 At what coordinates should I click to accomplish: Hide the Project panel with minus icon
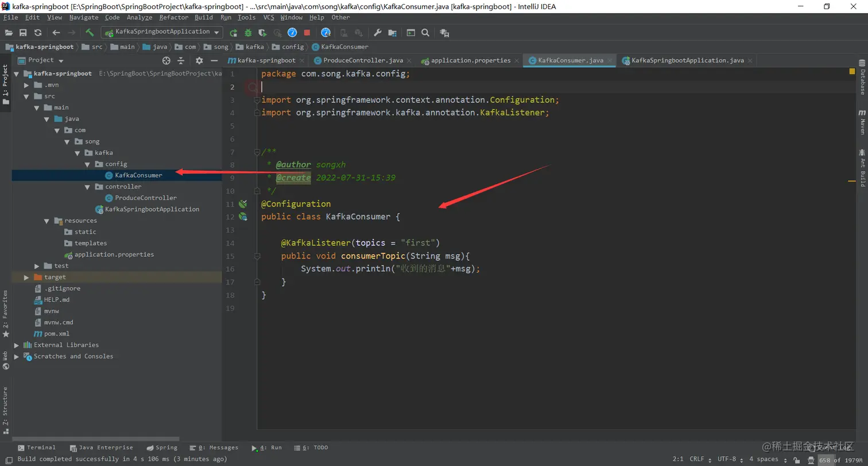[x=214, y=60]
